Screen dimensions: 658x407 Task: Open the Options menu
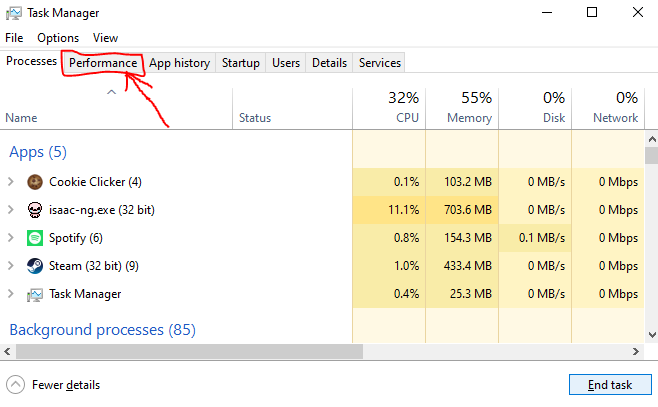tap(58, 37)
